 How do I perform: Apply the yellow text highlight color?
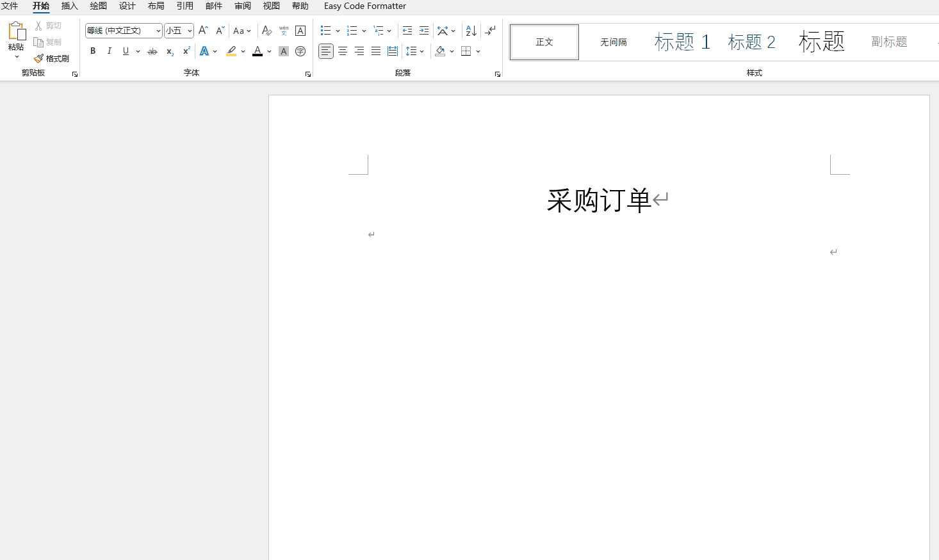(231, 51)
